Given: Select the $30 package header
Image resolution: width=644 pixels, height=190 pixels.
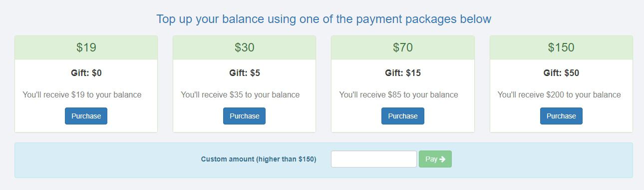Looking at the screenshot, I should click(x=244, y=47).
